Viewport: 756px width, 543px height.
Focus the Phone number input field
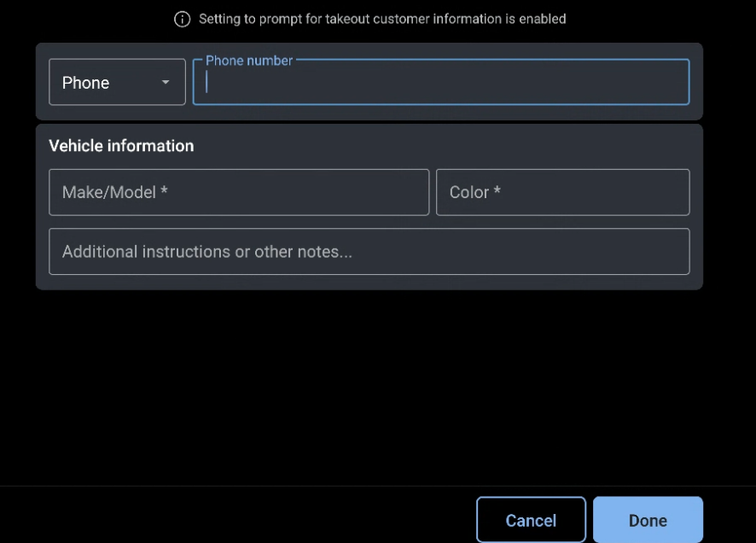[440, 83]
